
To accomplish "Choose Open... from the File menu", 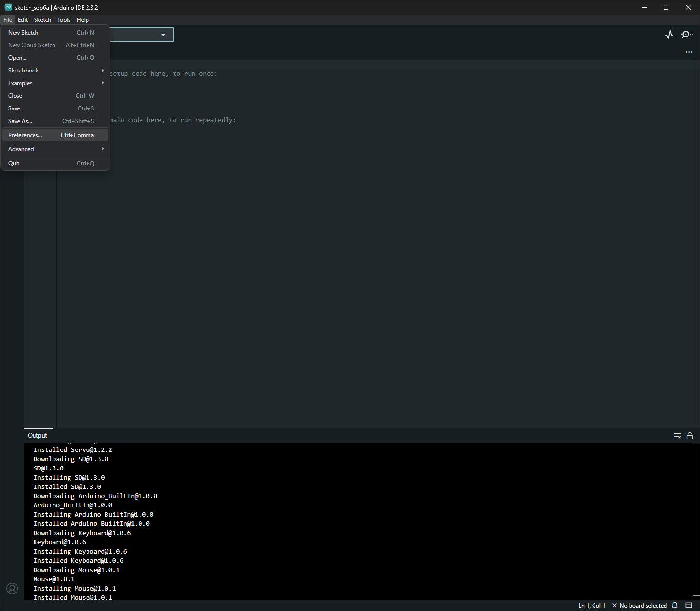I will point(55,58).
